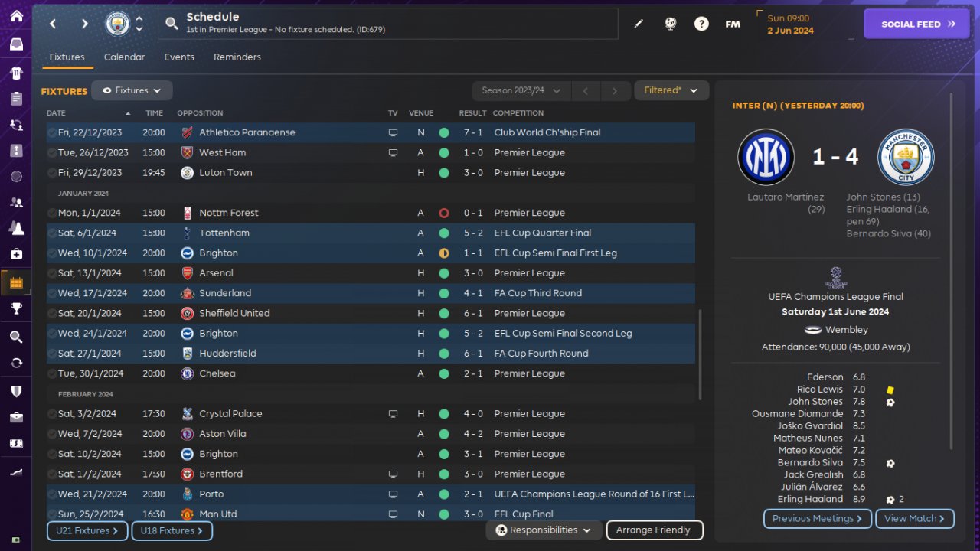This screenshot has width=980, height=551.
Task: Switch to the Reminders tab
Action: click(237, 57)
